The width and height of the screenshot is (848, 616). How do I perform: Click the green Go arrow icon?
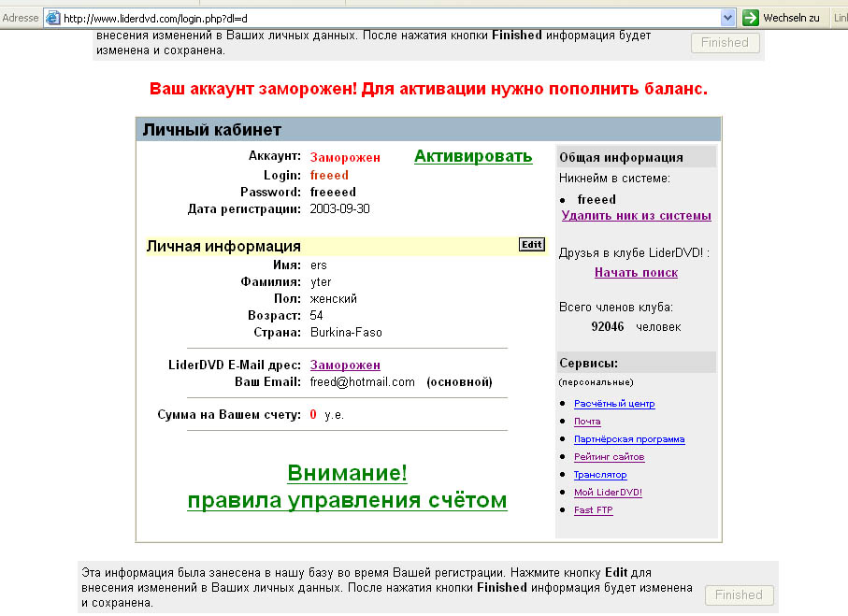[x=750, y=18]
